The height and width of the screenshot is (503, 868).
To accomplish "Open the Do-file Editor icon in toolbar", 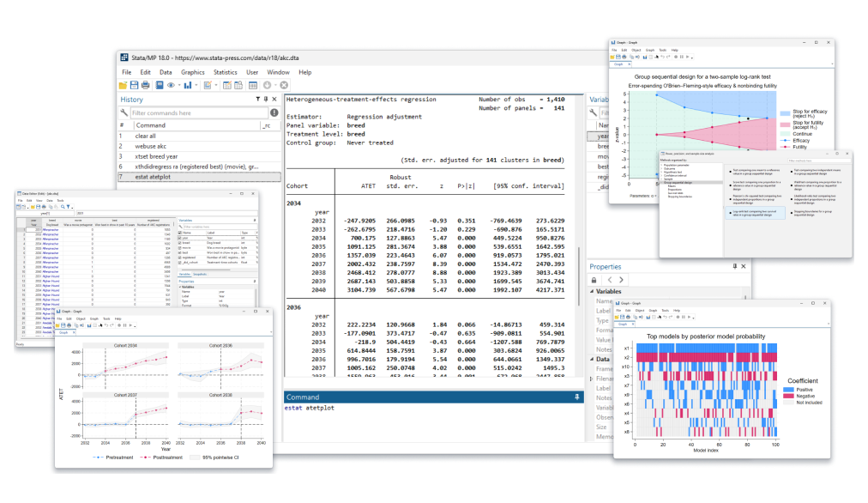I will 208,85.
